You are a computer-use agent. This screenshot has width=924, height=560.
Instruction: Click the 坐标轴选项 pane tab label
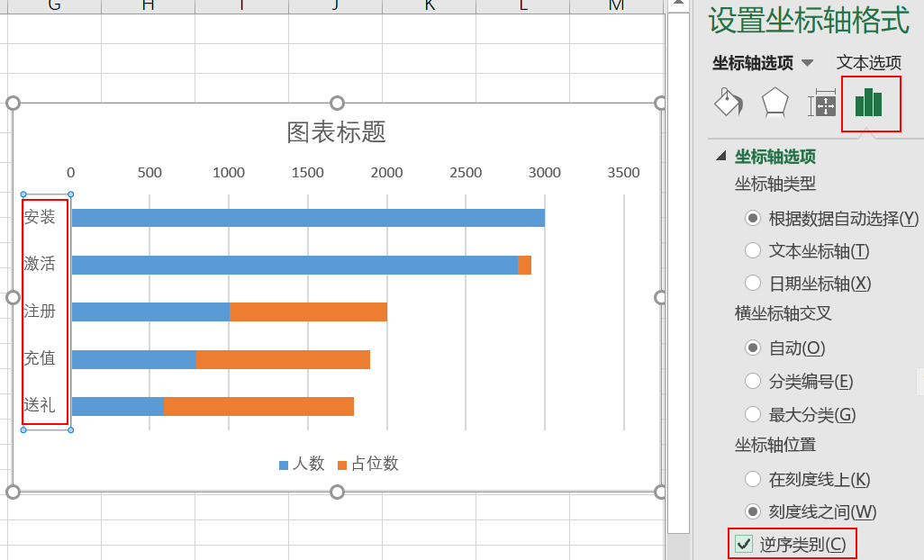(753, 62)
